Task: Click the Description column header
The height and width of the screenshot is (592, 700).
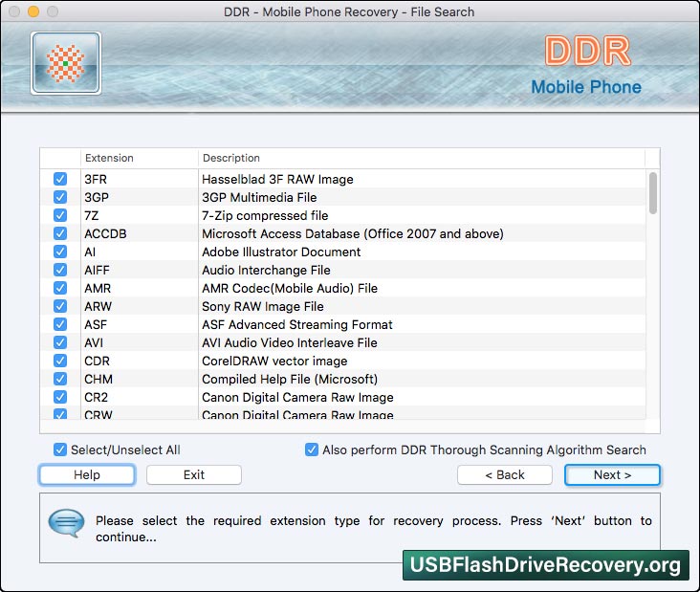Action: (422, 158)
